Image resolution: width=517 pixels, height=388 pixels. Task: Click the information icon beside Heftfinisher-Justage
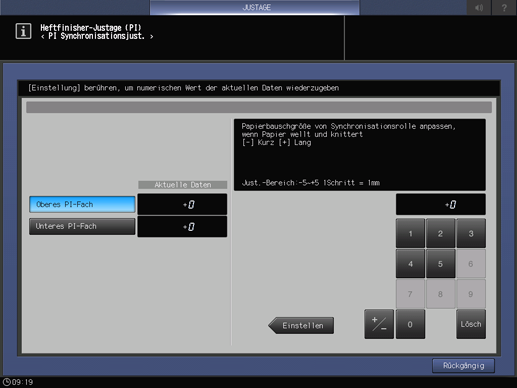(x=23, y=31)
